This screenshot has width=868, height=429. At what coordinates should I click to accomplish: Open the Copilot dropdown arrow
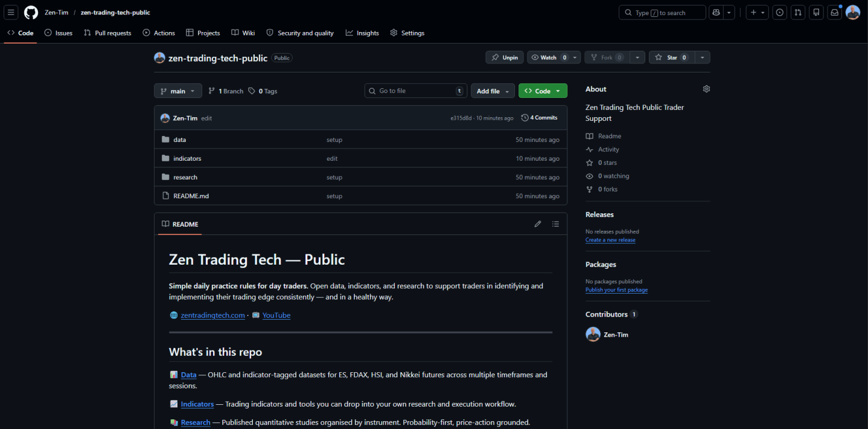pyautogui.click(x=729, y=13)
